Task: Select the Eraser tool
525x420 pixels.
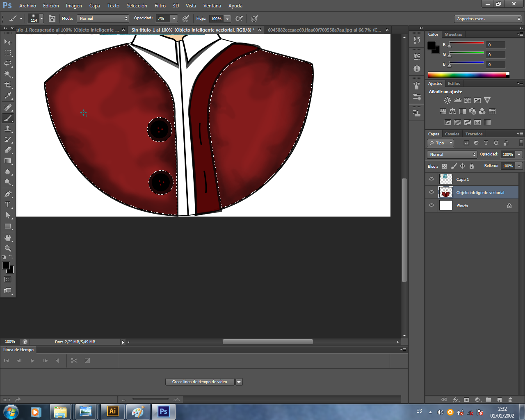Action: pos(8,150)
